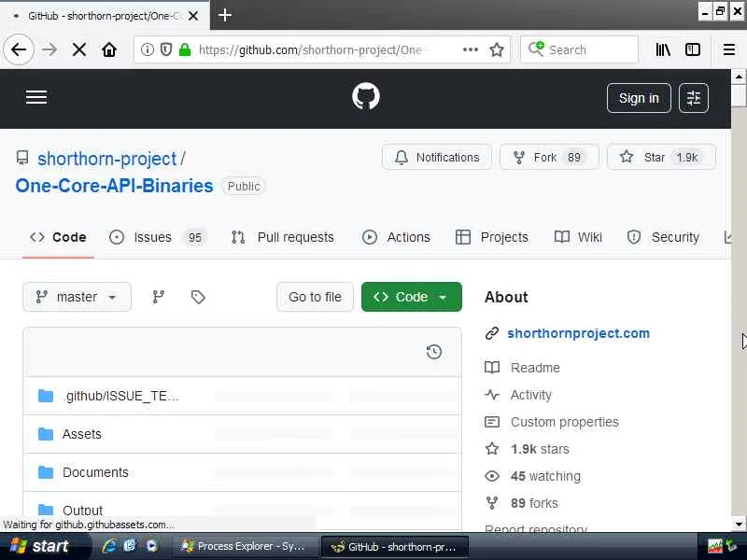Open the Output folder
This screenshot has height=560, width=747.
82,511
